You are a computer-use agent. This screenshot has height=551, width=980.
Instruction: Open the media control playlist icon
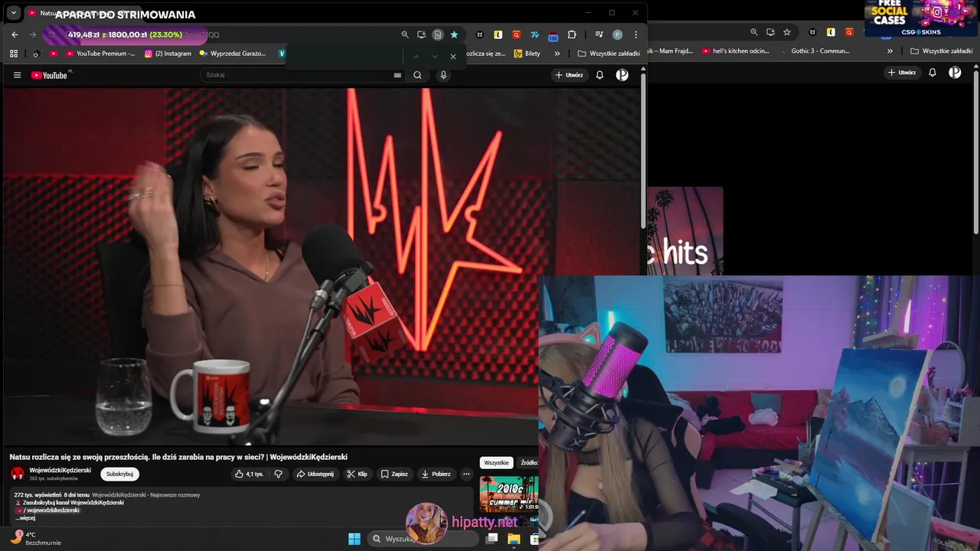click(x=599, y=34)
